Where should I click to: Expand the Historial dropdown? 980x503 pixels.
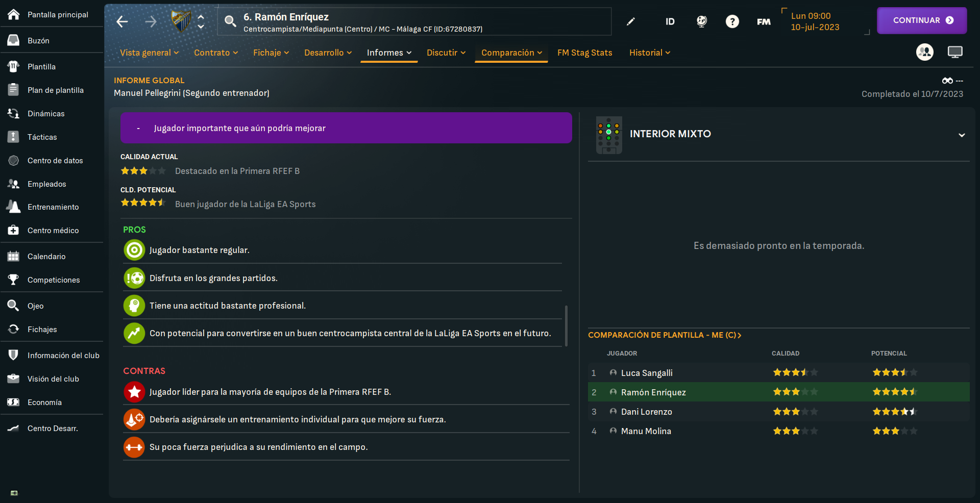pos(650,53)
